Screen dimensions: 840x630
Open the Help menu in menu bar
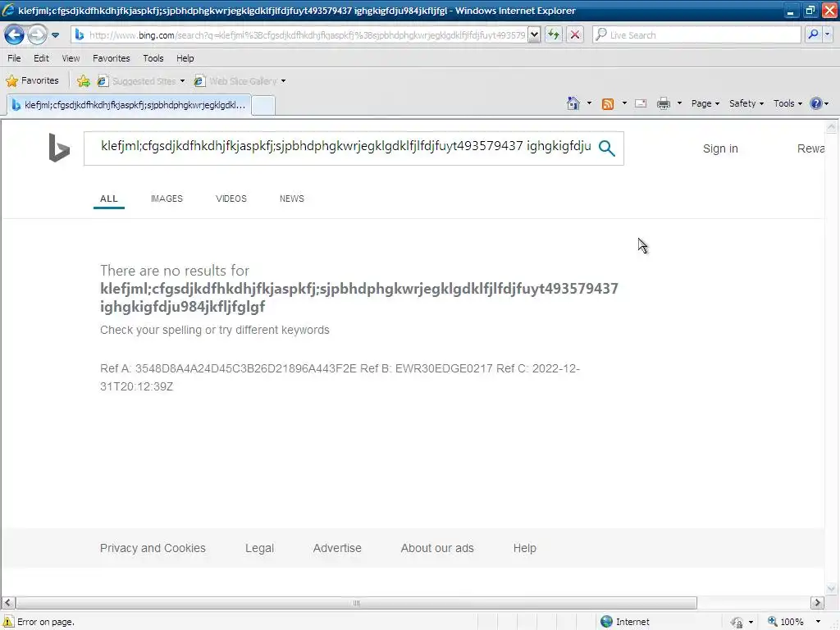pos(185,58)
